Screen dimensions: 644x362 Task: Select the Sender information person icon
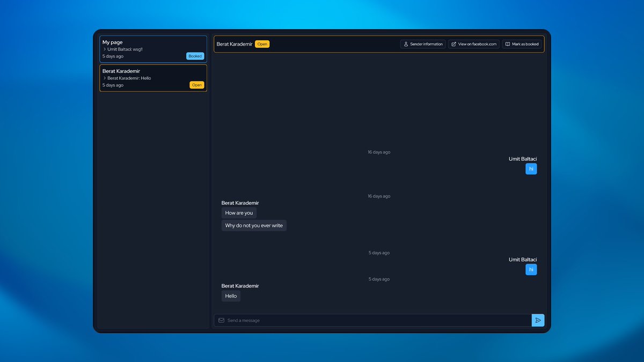405,44
